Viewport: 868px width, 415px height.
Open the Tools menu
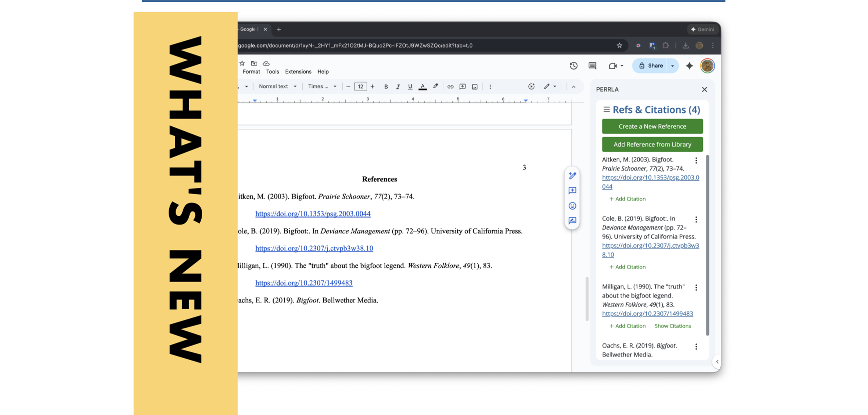point(273,72)
